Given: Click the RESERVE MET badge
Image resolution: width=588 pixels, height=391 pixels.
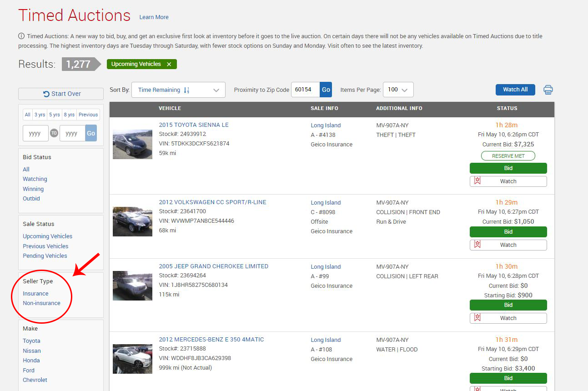Looking at the screenshot, I should [508, 156].
